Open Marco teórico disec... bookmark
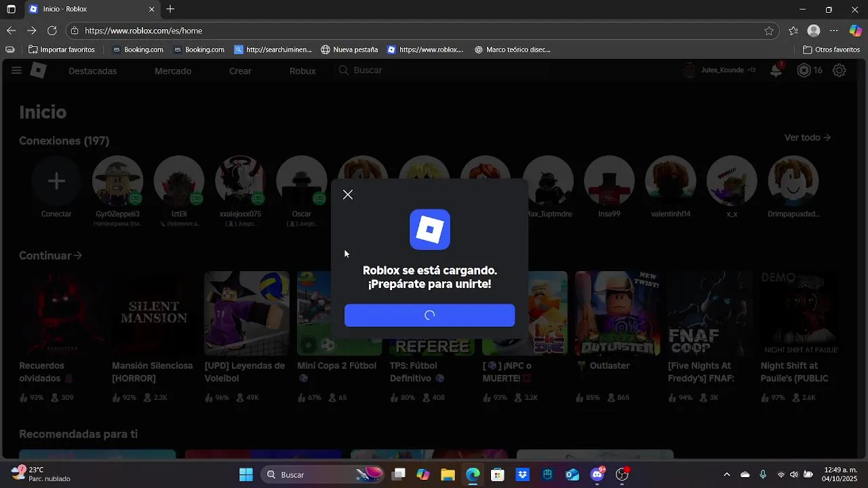The width and height of the screenshot is (868, 488). click(x=512, y=49)
